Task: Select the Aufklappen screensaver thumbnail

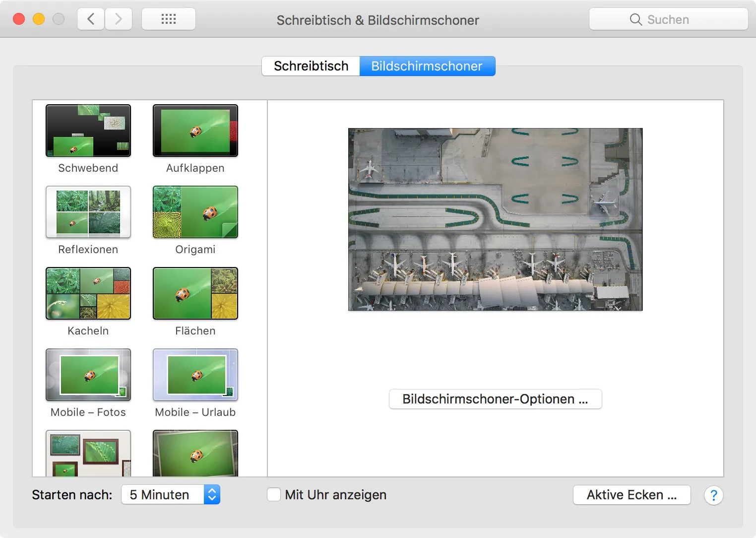Action: (x=195, y=131)
